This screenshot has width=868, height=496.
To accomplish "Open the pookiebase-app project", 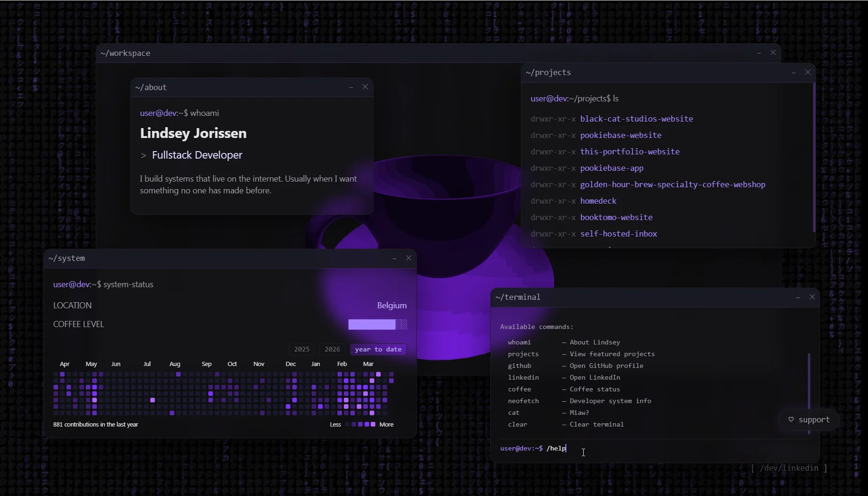I will click(x=612, y=168).
